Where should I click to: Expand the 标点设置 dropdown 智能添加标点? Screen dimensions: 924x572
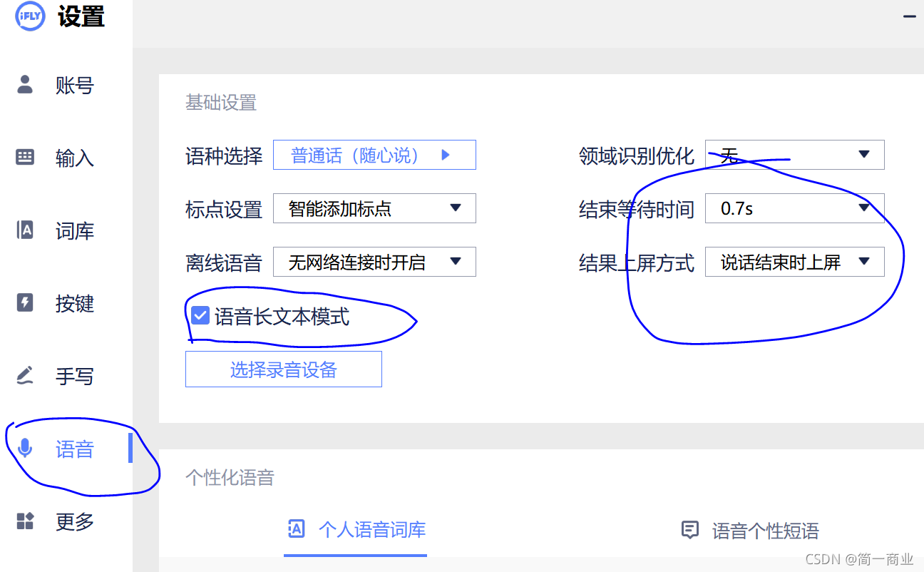coord(374,208)
